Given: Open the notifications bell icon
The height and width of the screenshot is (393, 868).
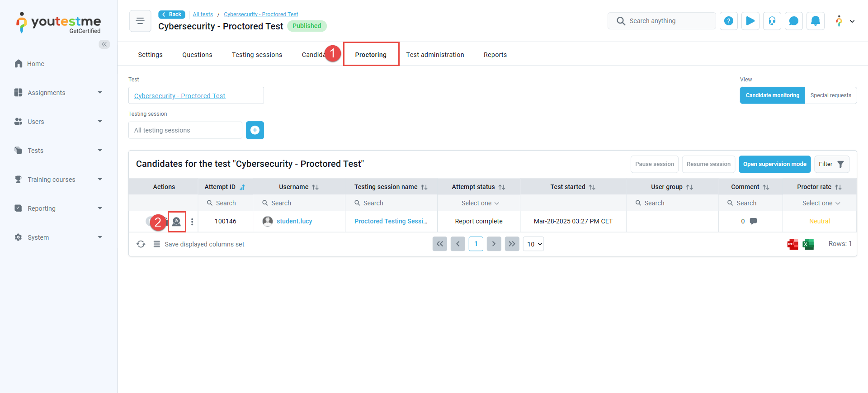Looking at the screenshot, I should click(816, 21).
